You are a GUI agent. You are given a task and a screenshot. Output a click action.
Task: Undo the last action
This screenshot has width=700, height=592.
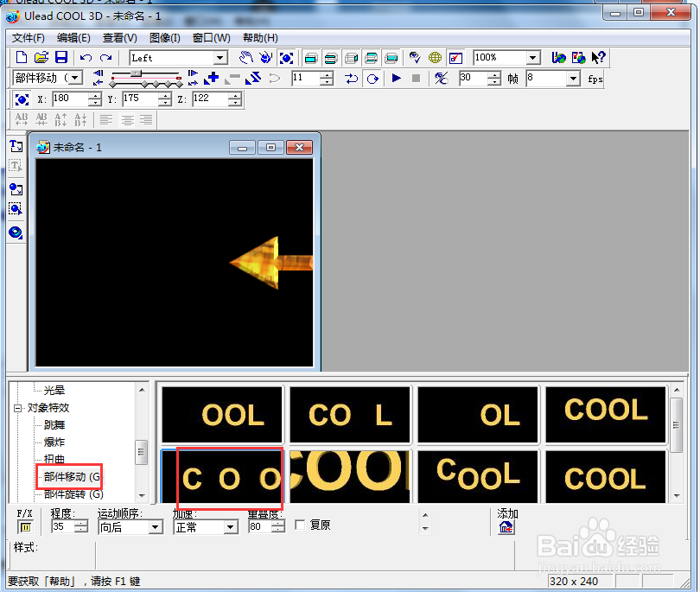click(x=86, y=58)
